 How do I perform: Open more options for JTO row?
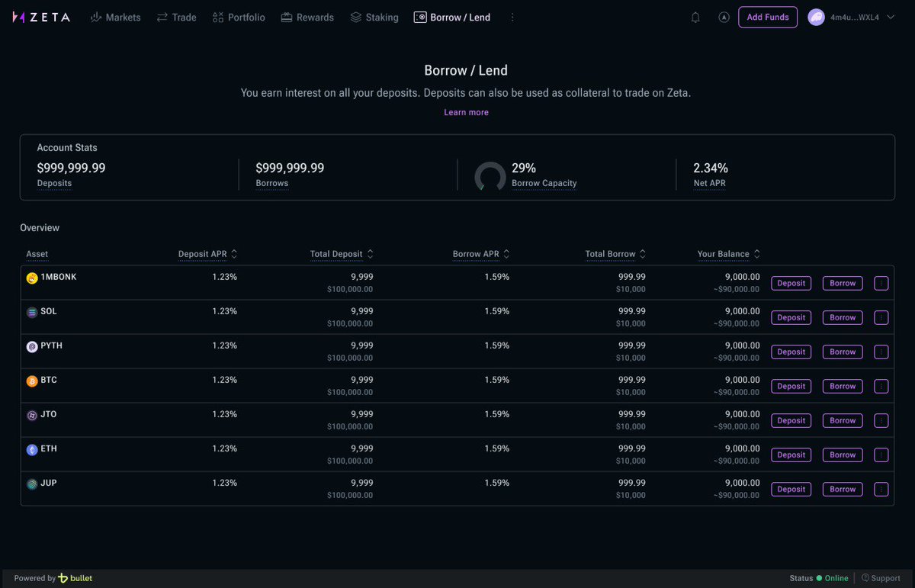[881, 420]
